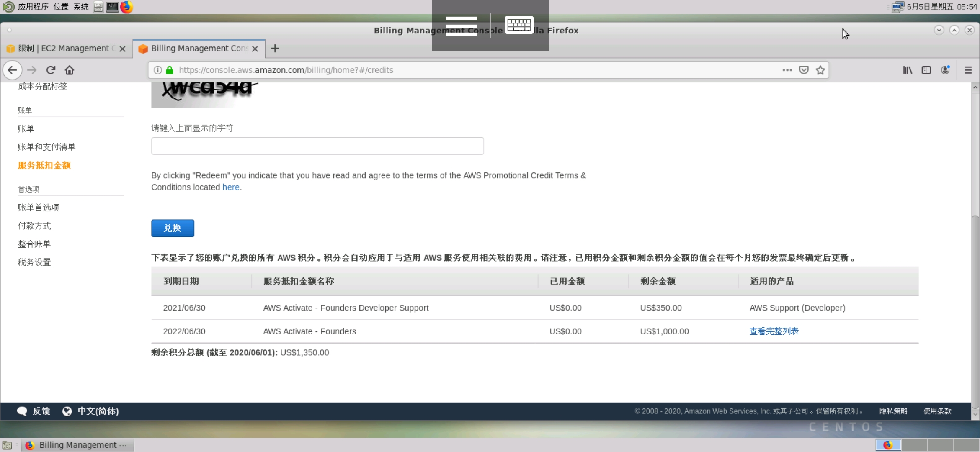Toggle the Firefox sidebar view
Image resolution: width=980 pixels, height=452 pixels.
pyautogui.click(x=926, y=70)
